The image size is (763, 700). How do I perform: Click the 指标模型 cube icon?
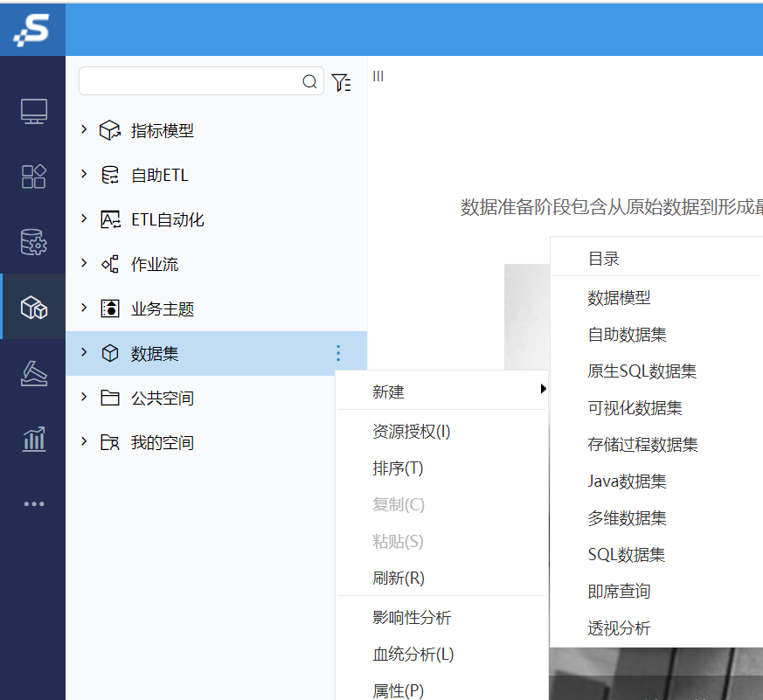pos(110,130)
